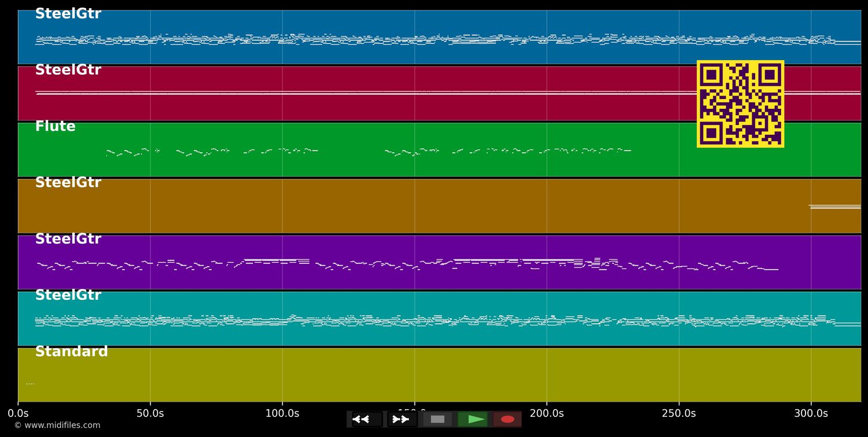Click the 300.0s time axis label

(x=811, y=414)
